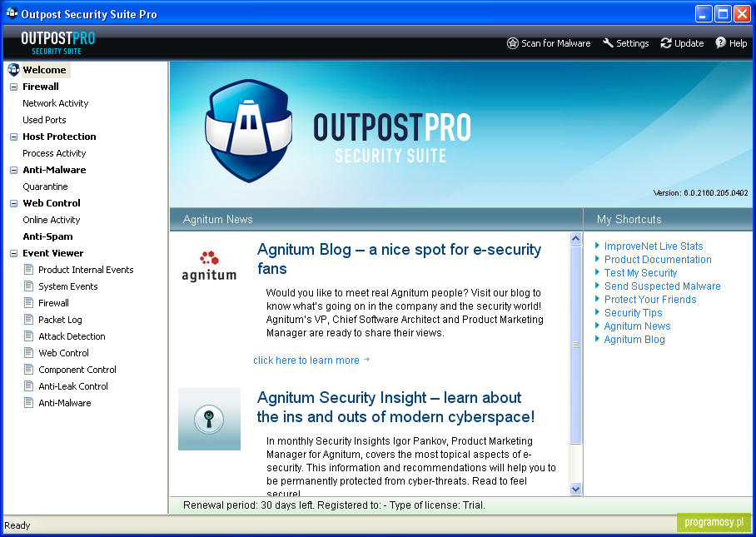Click the Outpost title bar app icon
This screenshot has width=756, height=537.
coord(12,13)
